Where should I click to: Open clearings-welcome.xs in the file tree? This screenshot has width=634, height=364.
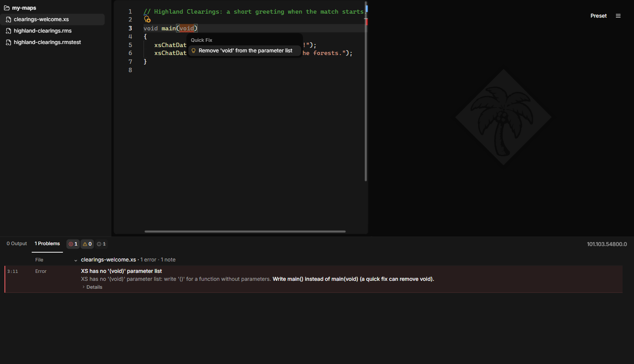(52, 19)
